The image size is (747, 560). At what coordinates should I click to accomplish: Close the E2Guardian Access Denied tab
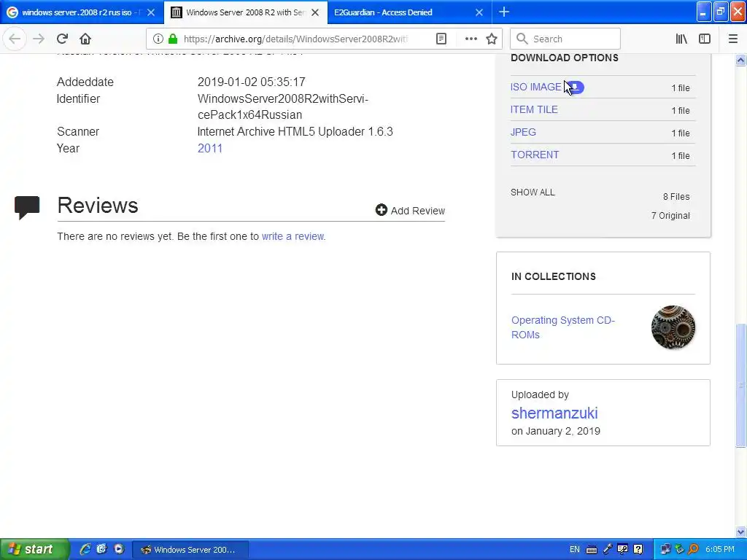click(479, 12)
